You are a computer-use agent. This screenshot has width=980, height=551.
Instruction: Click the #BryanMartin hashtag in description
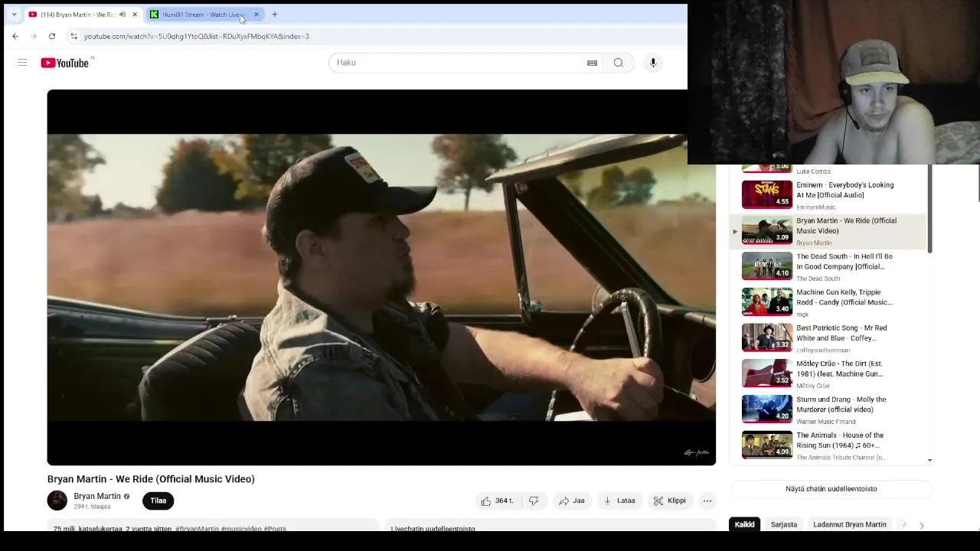click(197, 529)
